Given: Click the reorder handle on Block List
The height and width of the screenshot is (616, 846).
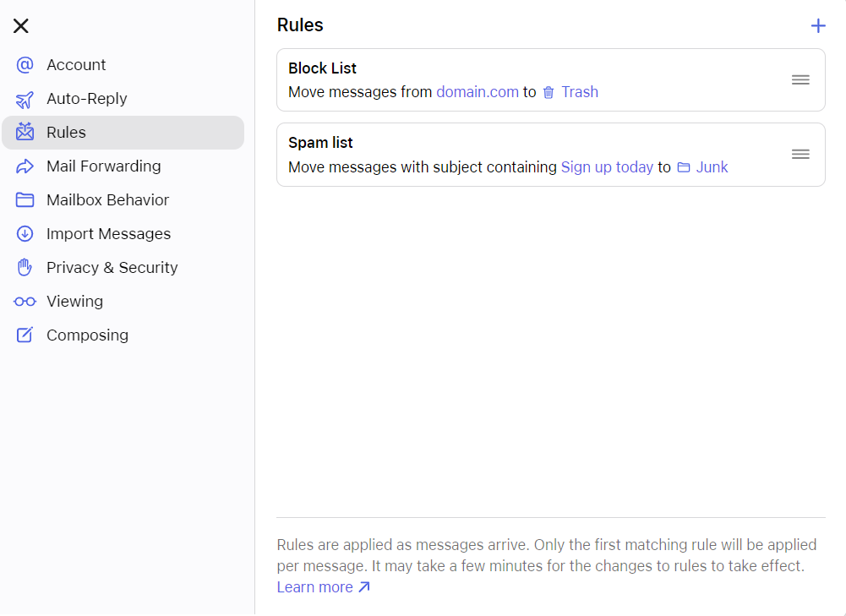Looking at the screenshot, I should pyautogui.click(x=800, y=79).
